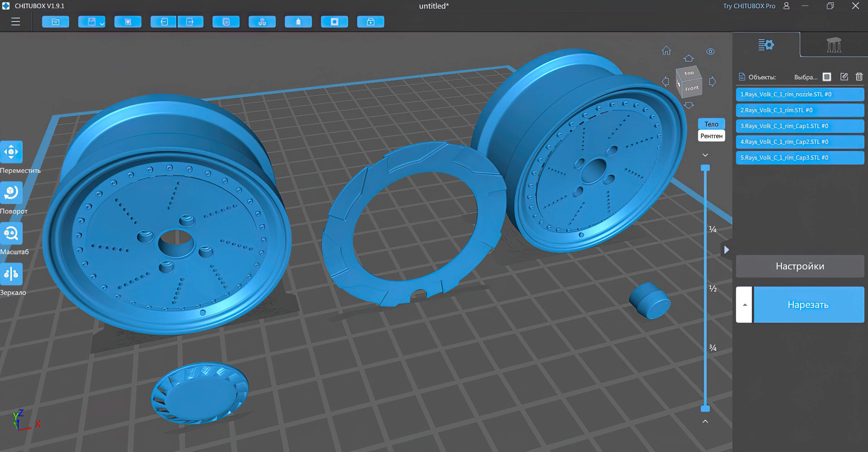
Task: Rotate view right with cube arrow
Action: [x=712, y=82]
